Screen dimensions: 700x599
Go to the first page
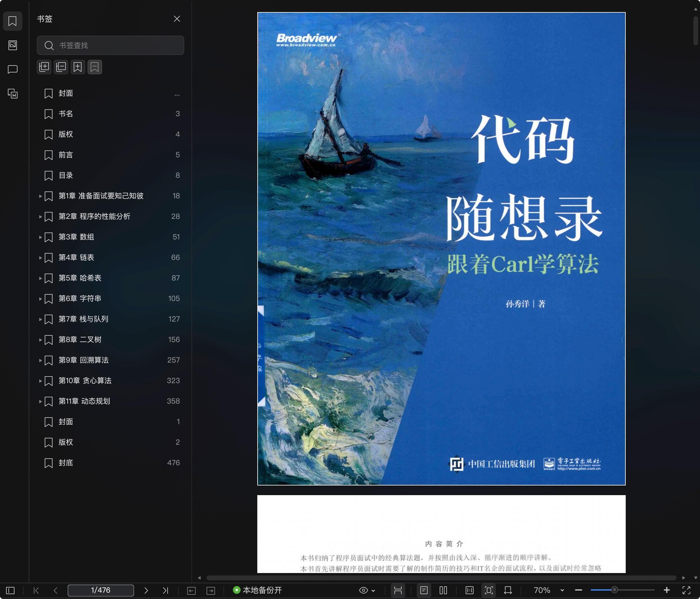tap(36, 590)
